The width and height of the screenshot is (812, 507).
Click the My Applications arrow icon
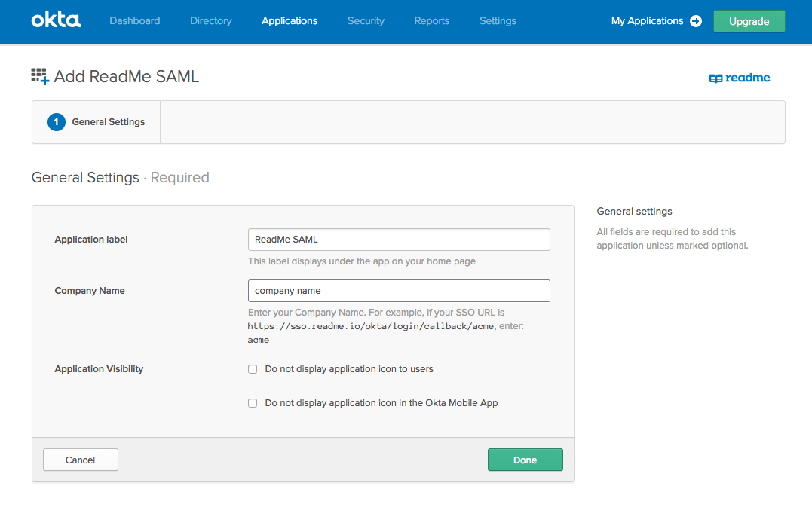(696, 20)
